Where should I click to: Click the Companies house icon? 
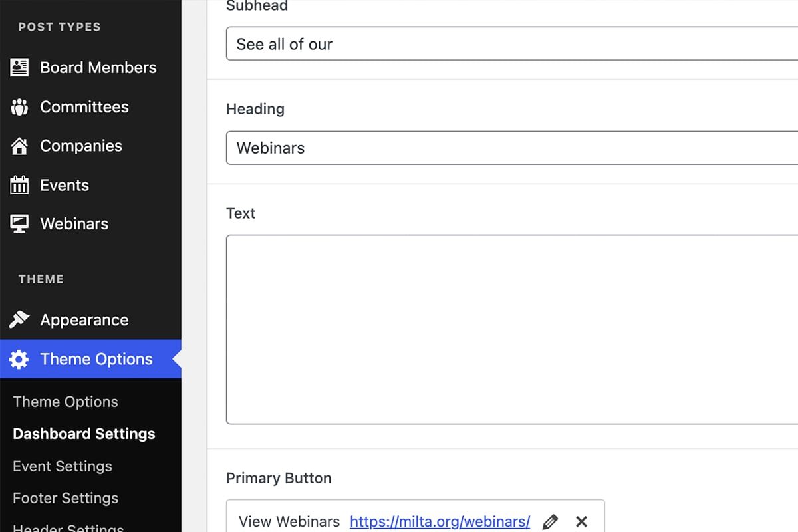(19, 146)
